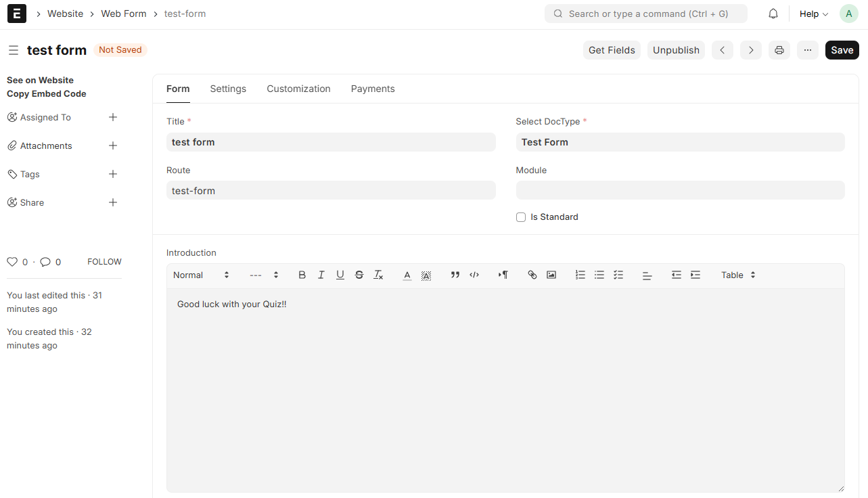Screen dimensions: 868x498
Task: Insert a checklist in the editor
Action: (x=618, y=275)
